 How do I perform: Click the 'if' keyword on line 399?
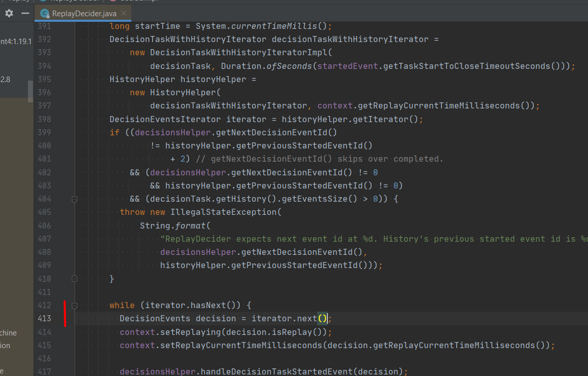pos(115,133)
